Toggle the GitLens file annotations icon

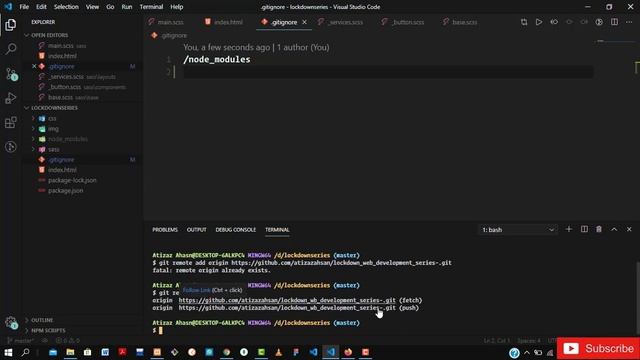599,22
